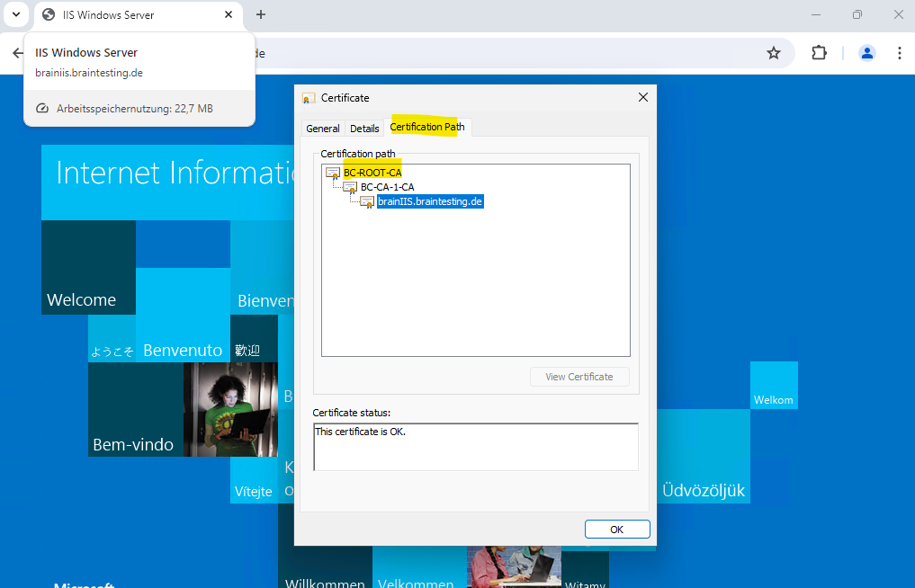Restore down the Chrome window
915x588 pixels.
coord(857,14)
